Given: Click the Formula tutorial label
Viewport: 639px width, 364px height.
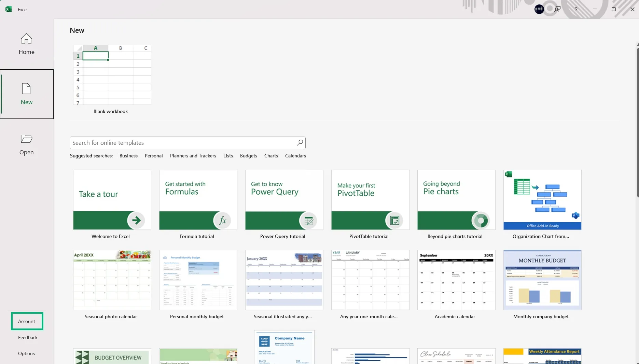Looking at the screenshot, I should coord(197,236).
